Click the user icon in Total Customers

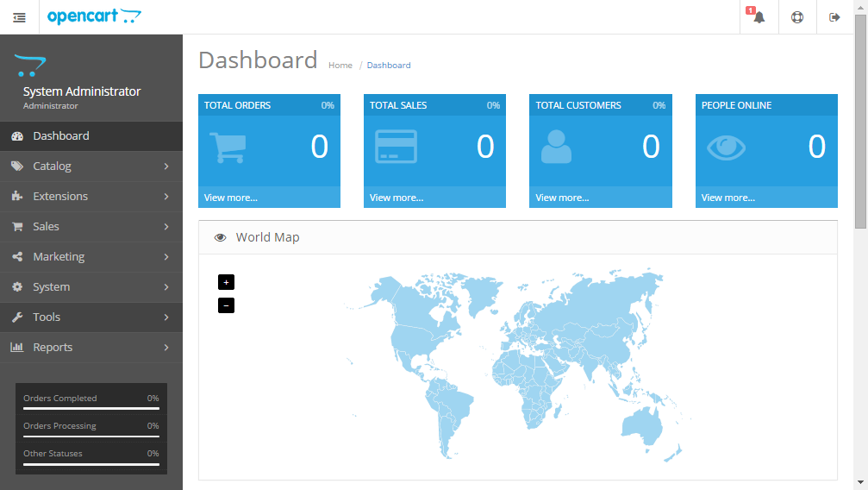pos(556,147)
